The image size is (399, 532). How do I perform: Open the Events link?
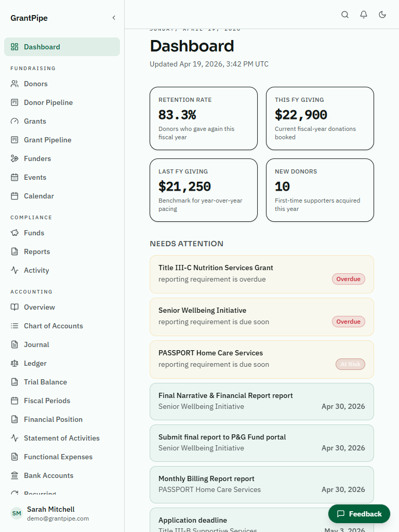62,177
